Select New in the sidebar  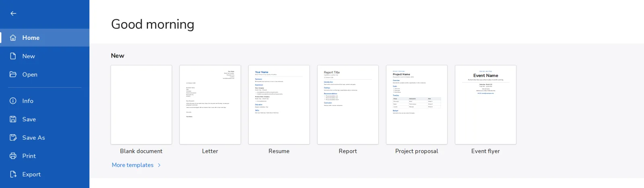click(x=45, y=56)
